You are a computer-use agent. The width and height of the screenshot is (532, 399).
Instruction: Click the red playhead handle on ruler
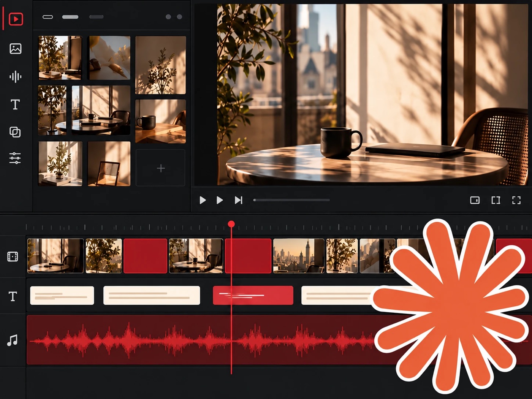tap(231, 224)
